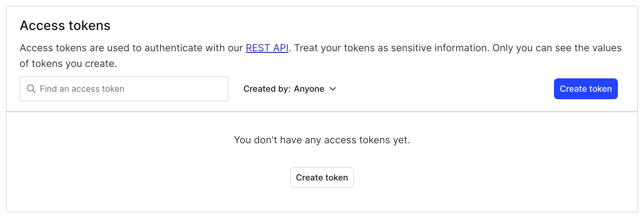Click the chevron arrow beside Anyone

pyautogui.click(x=333, y=89)
